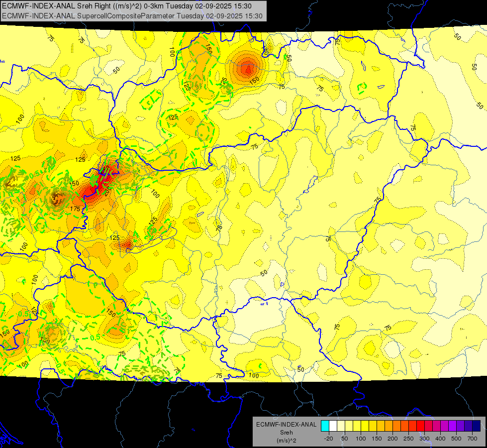The width and height of the screenshot is (487, 448).
Task: Select the white legend color swatch
Action: click(333, 426)
